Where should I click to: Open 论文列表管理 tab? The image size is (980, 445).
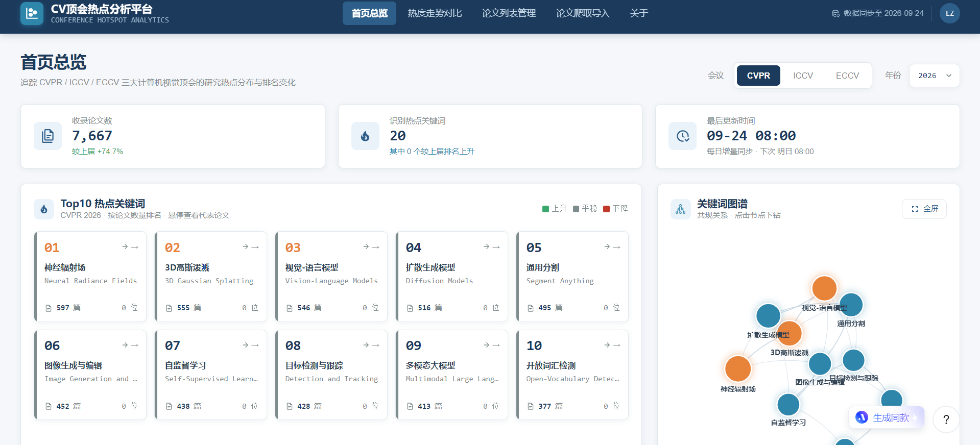[509, 13]
